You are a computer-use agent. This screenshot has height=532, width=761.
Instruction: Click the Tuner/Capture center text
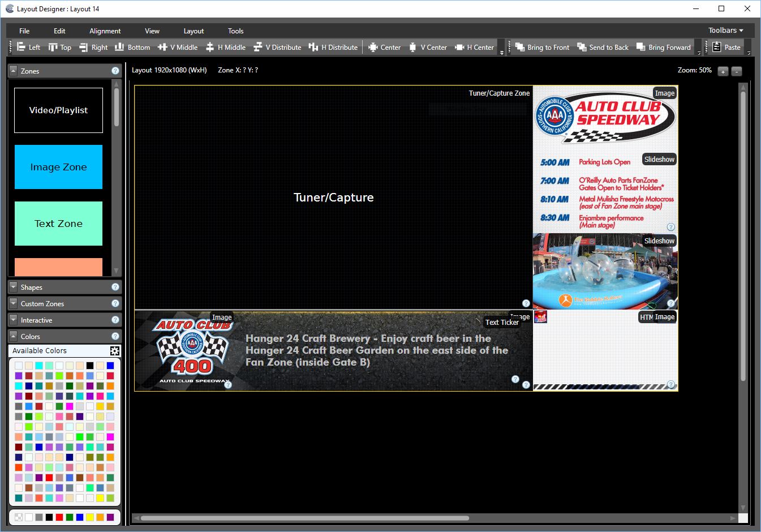click(334, 198)
